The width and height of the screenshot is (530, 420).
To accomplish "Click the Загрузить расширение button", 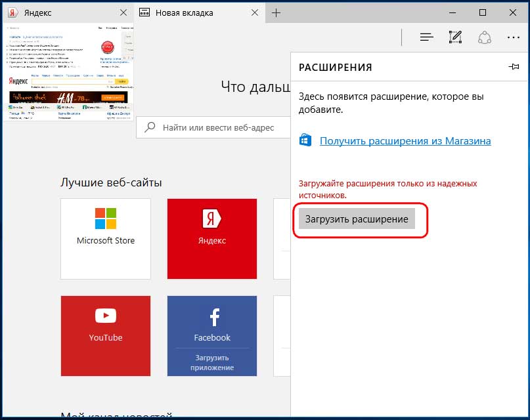I will click(x=357, y=219).
